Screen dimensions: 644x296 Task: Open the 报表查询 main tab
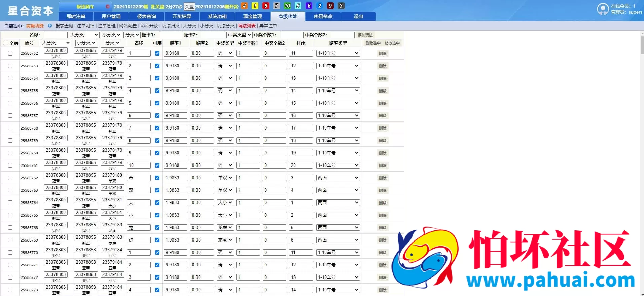(x=146, y=16)
